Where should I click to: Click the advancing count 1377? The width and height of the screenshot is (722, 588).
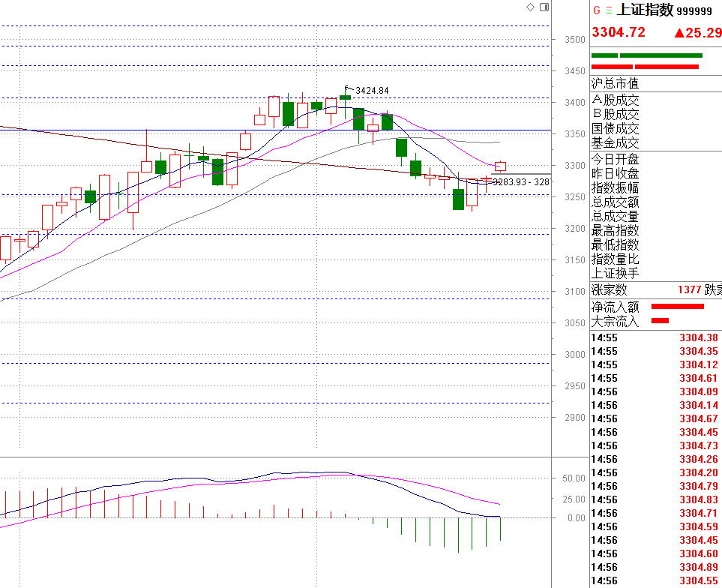click(689, 289)
